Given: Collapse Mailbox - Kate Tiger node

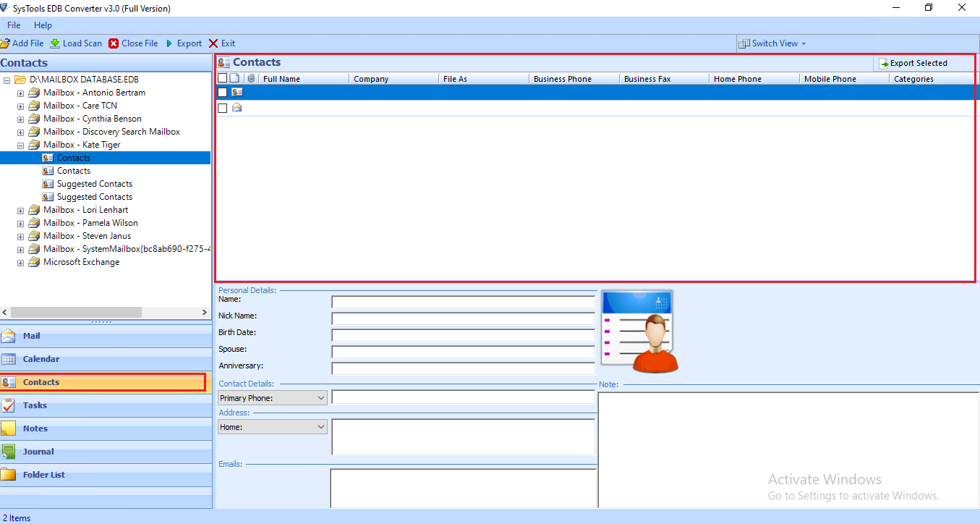Looking at the screenshot, I should coord(20,145).
